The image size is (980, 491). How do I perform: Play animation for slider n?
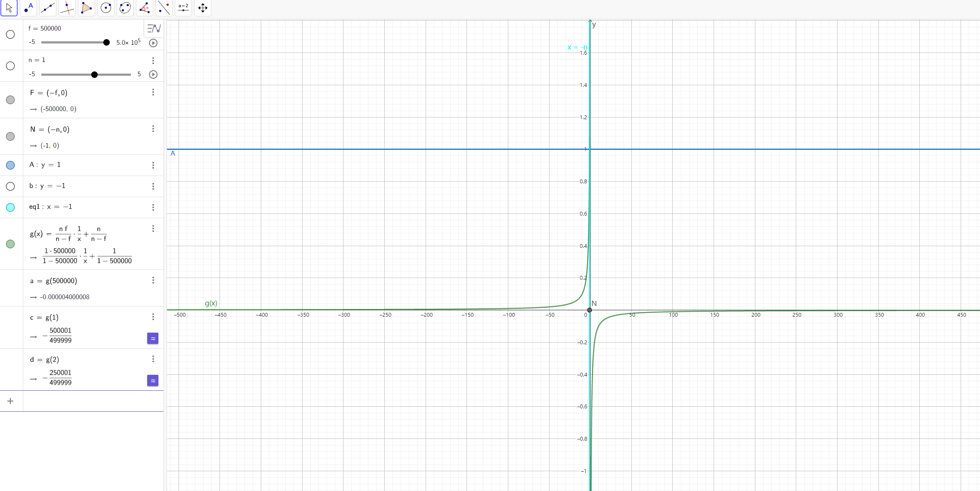click(x=153, y=74)
